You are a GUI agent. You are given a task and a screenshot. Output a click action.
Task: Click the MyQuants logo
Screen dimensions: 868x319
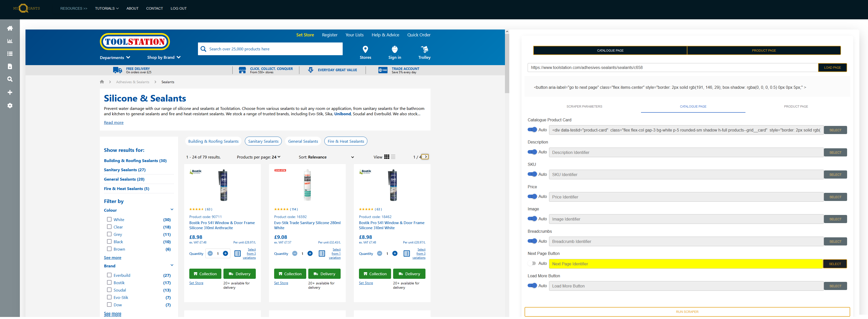tap(26, 8)
